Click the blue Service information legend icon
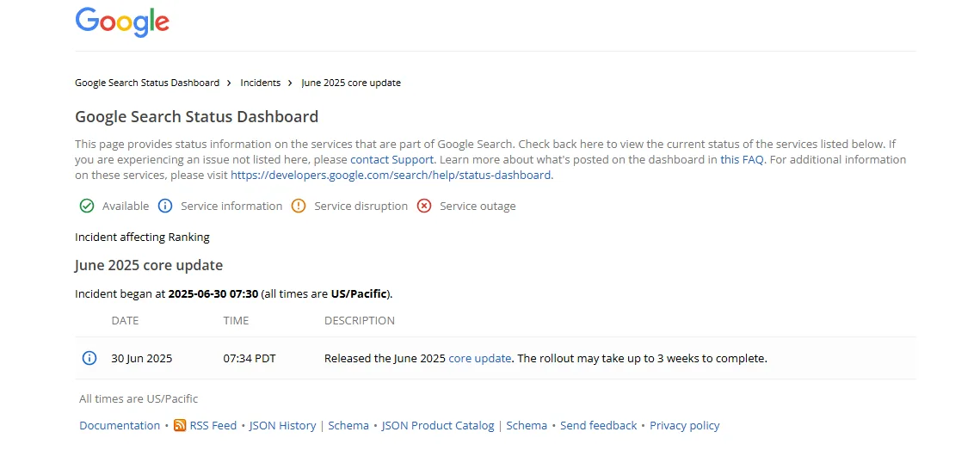Viewport: 980px width, 475px height. pos(165,206)
